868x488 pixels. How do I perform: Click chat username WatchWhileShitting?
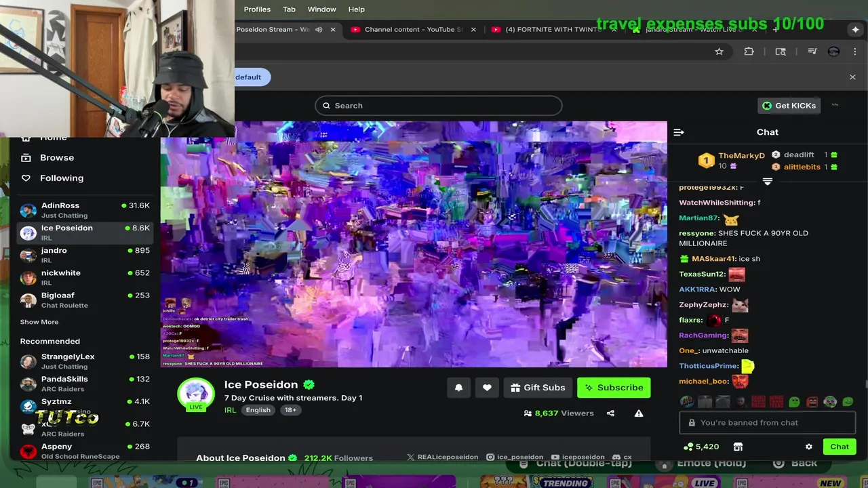pyautogui.click(x=717, y=203)
